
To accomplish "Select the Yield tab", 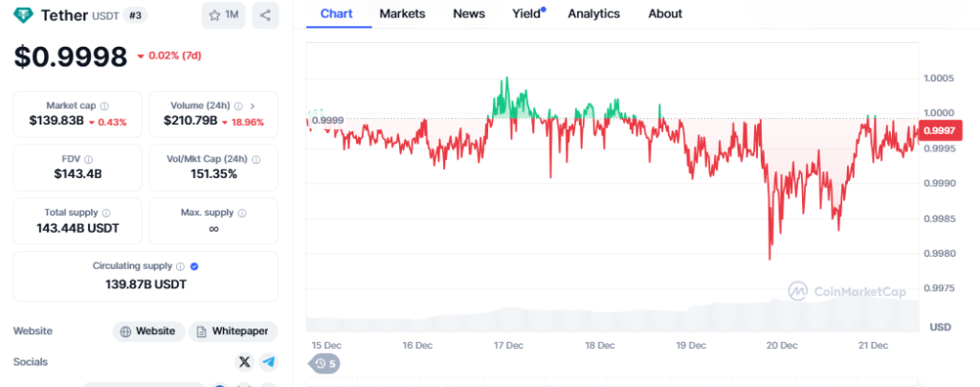I will (526, 13).
